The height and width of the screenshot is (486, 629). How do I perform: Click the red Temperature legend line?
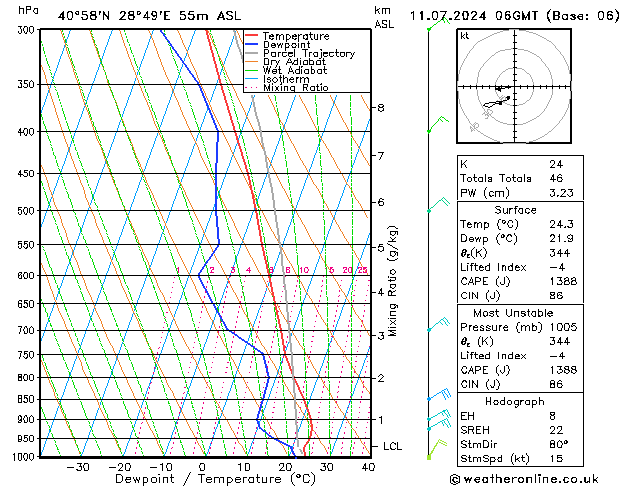pyautogui.click(x=251, y=36)
